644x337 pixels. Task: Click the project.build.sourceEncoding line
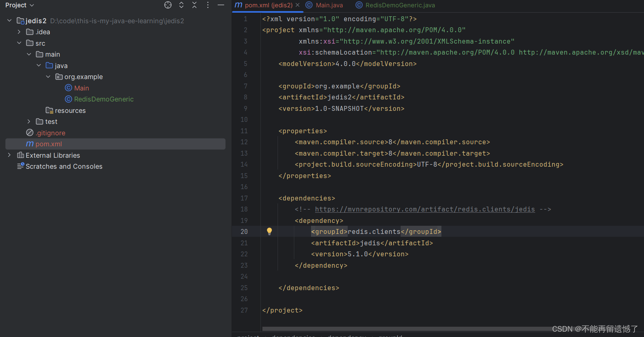click(429, 164)
